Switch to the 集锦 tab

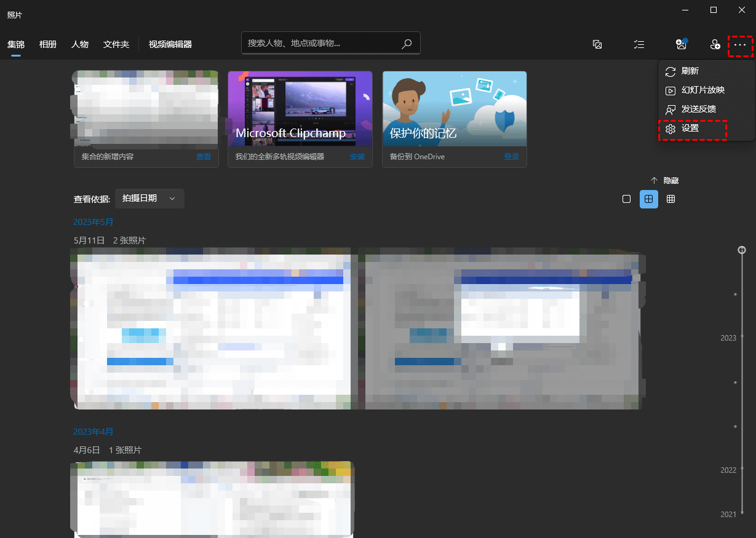[16, 44]
